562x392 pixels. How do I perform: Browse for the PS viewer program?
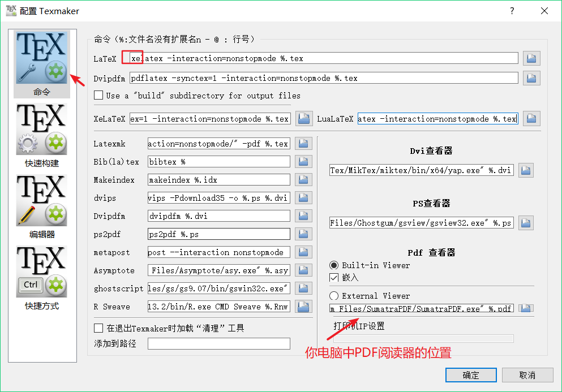[526, 223]
